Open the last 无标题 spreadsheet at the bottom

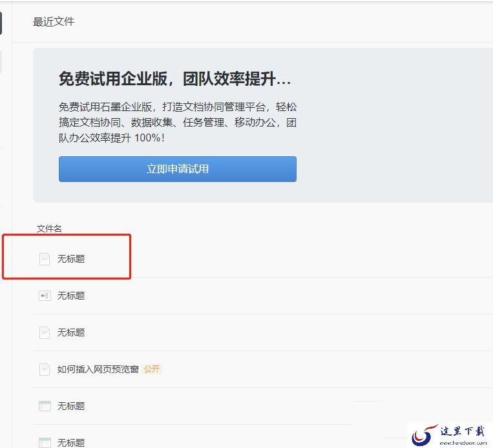click(x=71, y=443)
